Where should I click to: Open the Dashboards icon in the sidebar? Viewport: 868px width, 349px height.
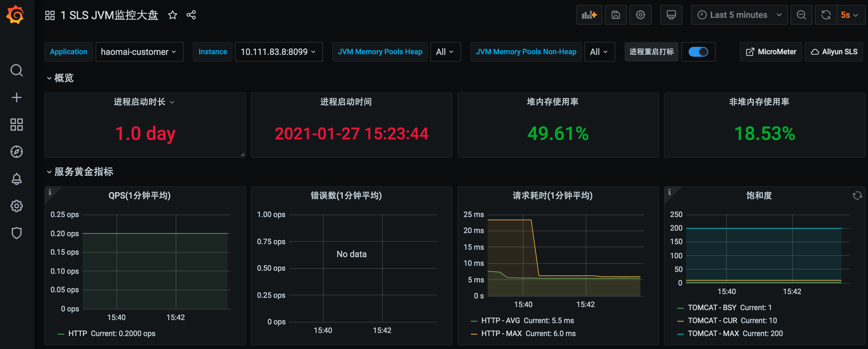tap(17, 125)
